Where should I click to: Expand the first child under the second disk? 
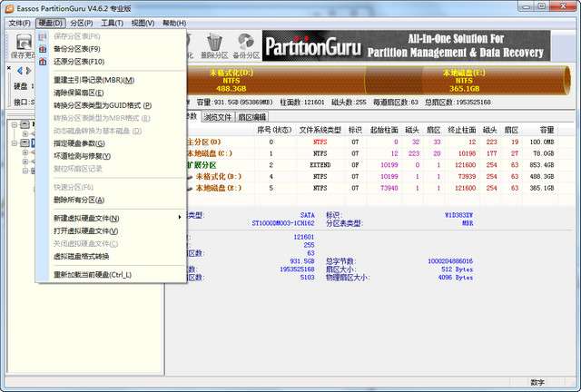(25, 152)
